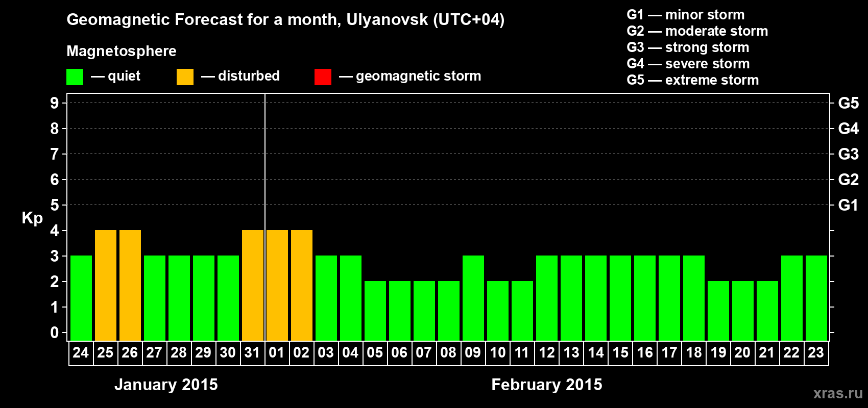
Task: Click the date label 10
Action: click(497, 352)
